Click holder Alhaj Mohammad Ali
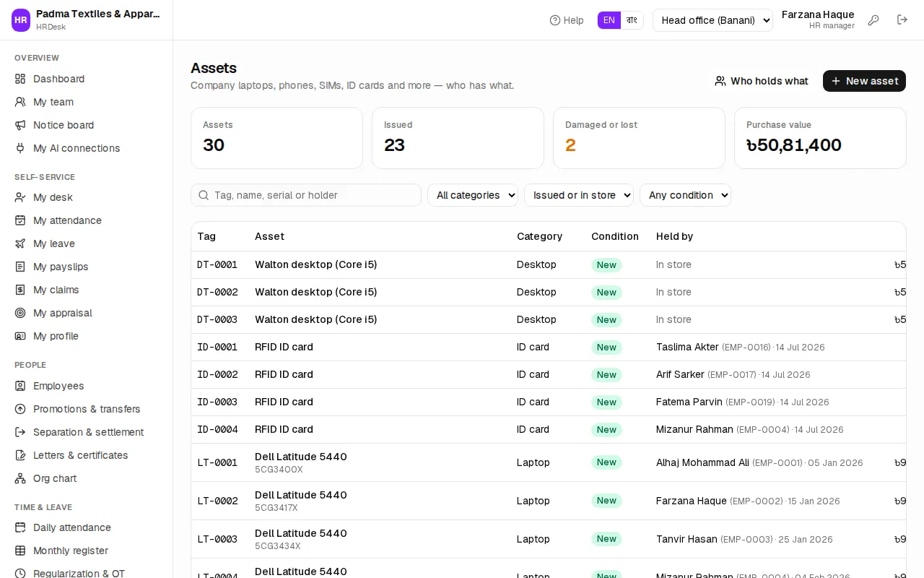The width and height of the screenshot is (924, 578). click(x=702, y=462)
